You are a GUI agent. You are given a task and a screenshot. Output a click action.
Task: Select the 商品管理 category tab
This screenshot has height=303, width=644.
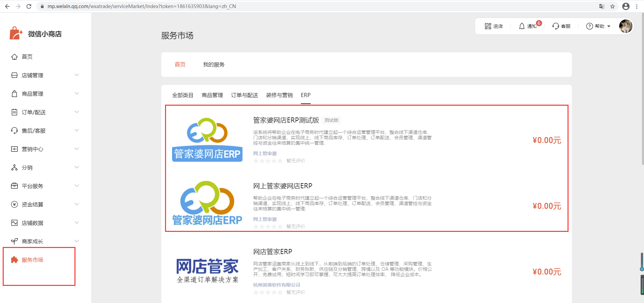point(212,95)
